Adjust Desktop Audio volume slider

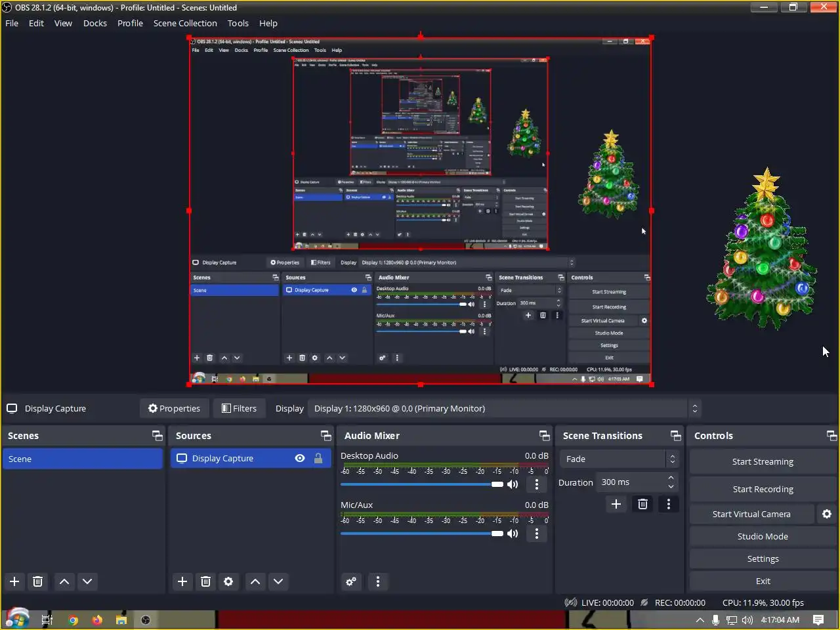pos(422,484)
